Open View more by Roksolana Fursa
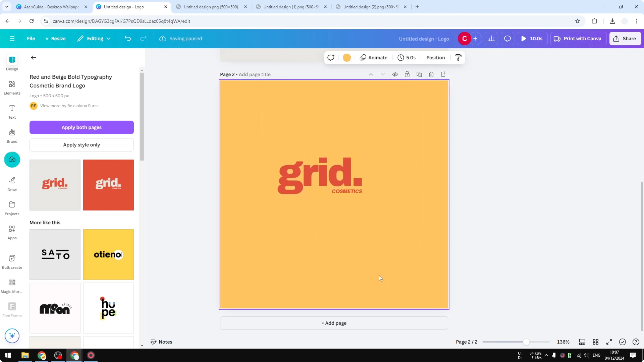The height and width of the screenshot is (362, 644). pyautogui.click(x=69, y=106)
